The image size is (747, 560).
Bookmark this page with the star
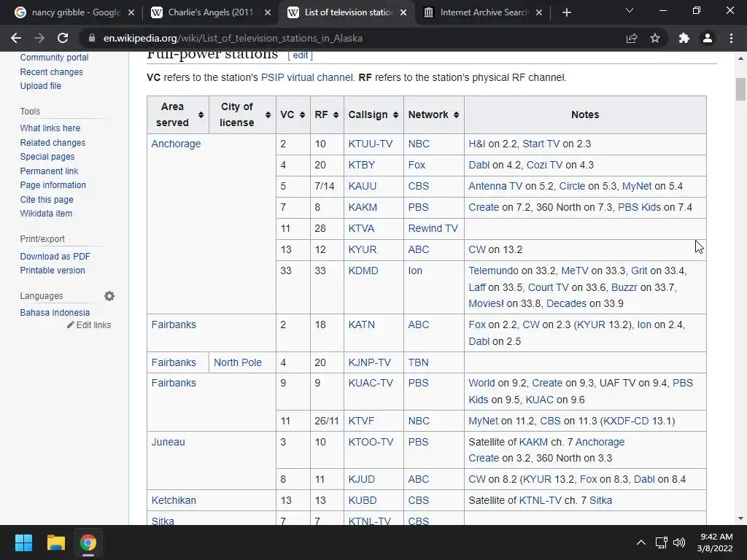pos(655,38)
